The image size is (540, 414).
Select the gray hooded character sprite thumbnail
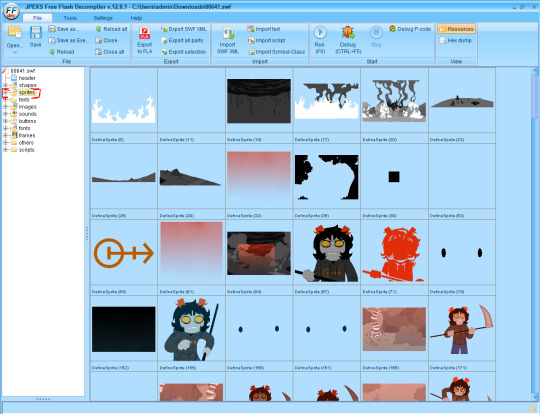326,253
